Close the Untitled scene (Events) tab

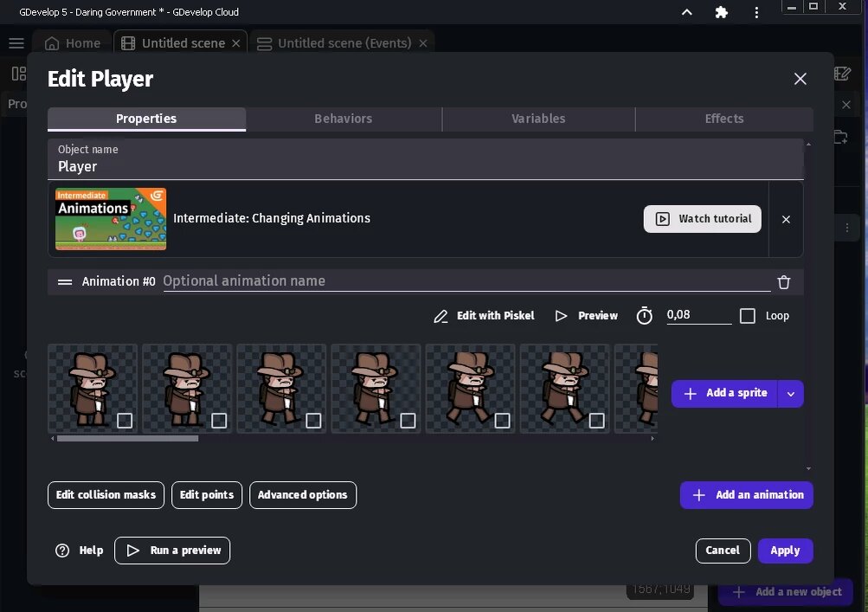coord(423,43)
